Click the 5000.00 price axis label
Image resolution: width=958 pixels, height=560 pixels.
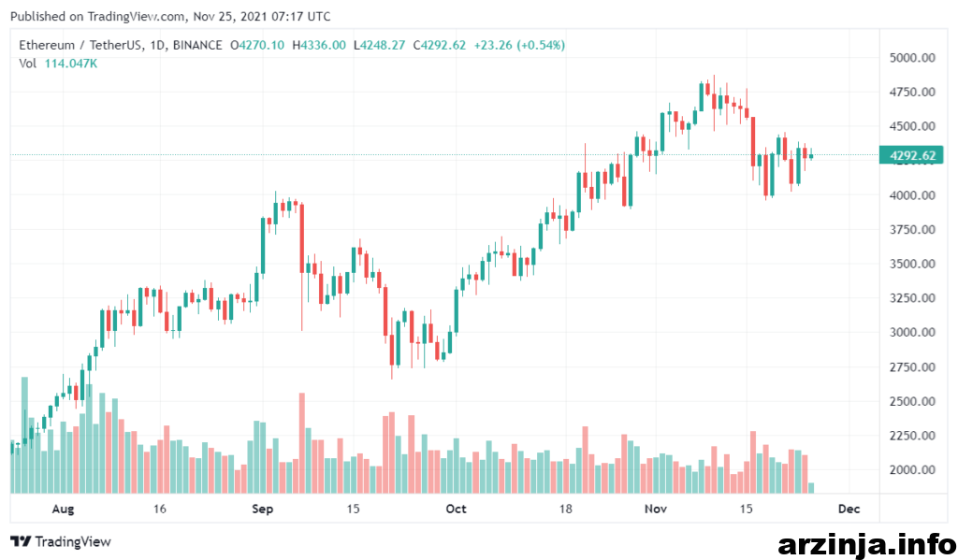click(x=912, y=57)
